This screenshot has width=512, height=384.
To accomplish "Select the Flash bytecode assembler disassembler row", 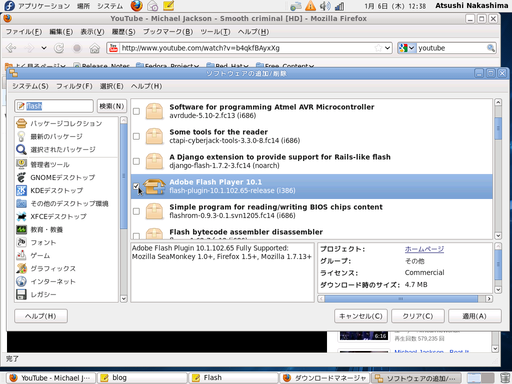I will tap(312, 232).
